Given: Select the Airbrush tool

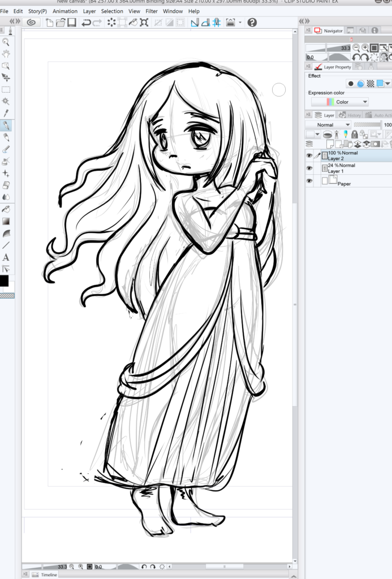Looking at the screenshot, I should click(6, 161).
